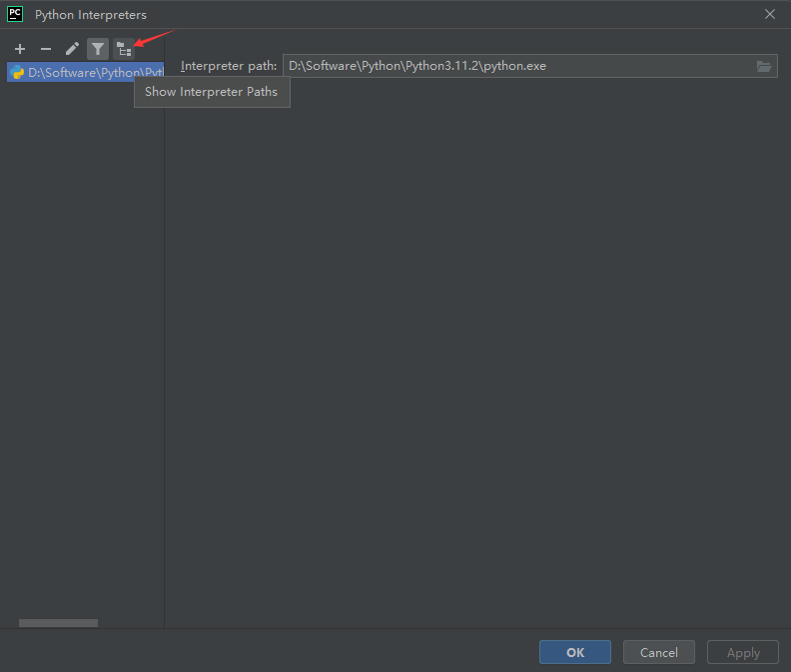The height and width of the screenshot is (672, 791).
Task: Cancel the Python Interpreters dialog
Action: click(x=659, y=652)
